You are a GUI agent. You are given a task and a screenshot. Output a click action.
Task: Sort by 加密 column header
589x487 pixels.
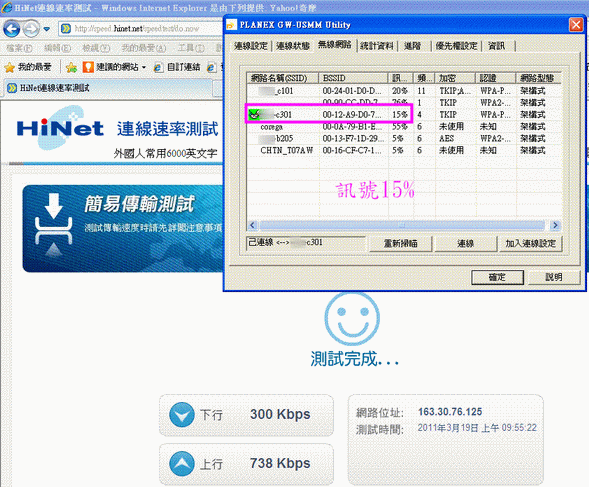455,78
